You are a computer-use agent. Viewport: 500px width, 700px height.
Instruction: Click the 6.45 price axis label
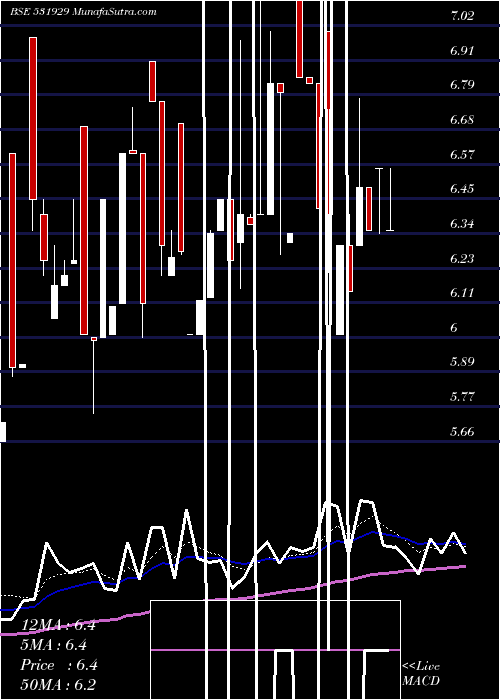pyautogui.click(x=462, y=189)
